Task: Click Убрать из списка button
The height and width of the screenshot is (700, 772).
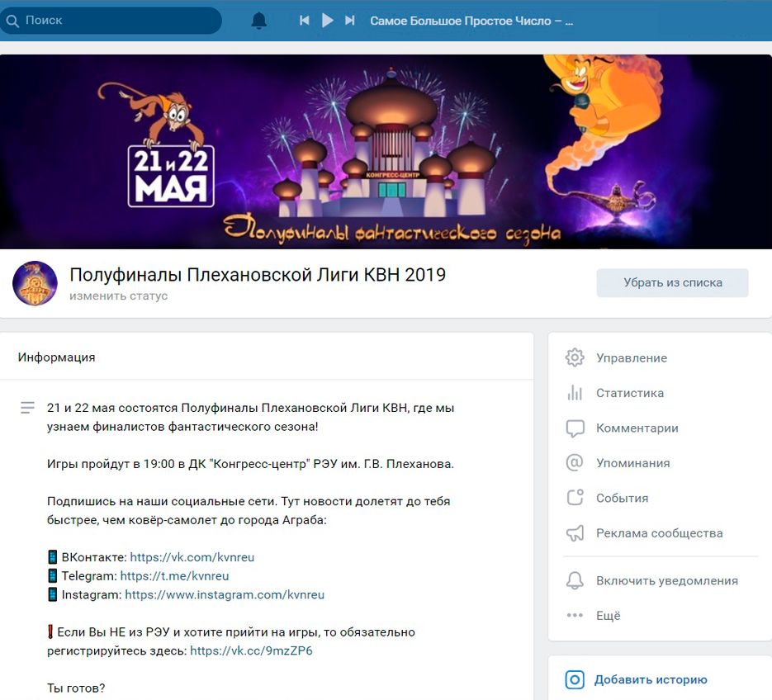Action: [x=673, y=282]
